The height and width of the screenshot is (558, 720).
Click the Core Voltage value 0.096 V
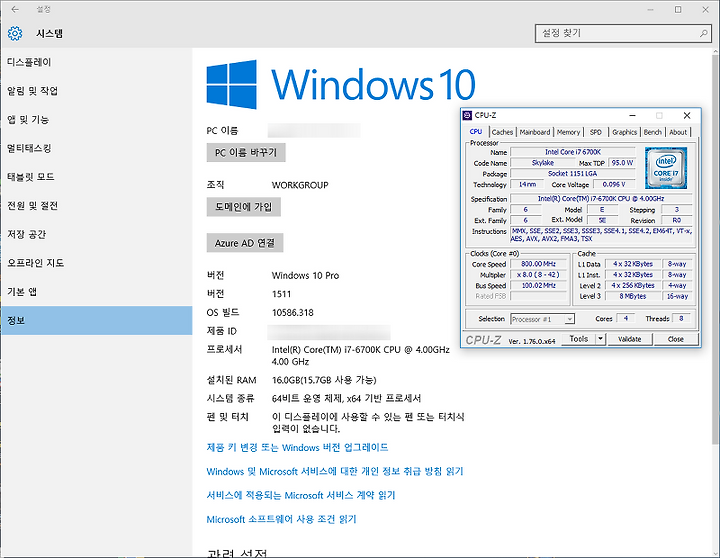[614, 184]
